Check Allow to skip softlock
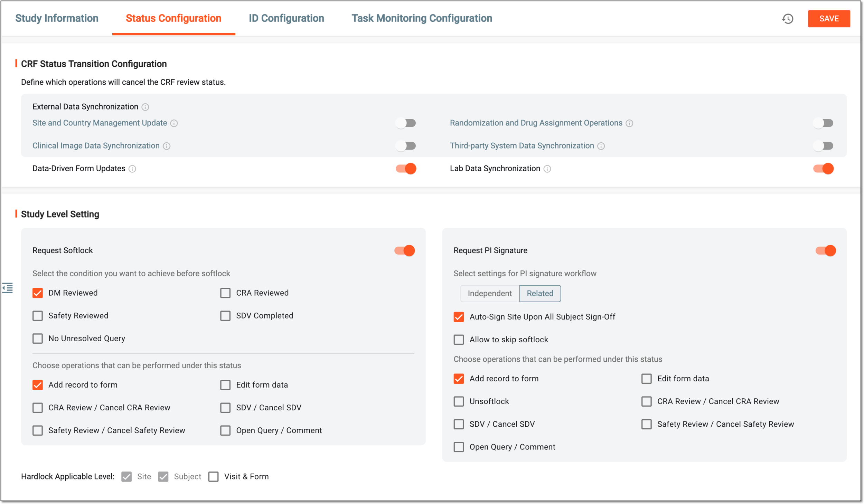 [459, 340]
